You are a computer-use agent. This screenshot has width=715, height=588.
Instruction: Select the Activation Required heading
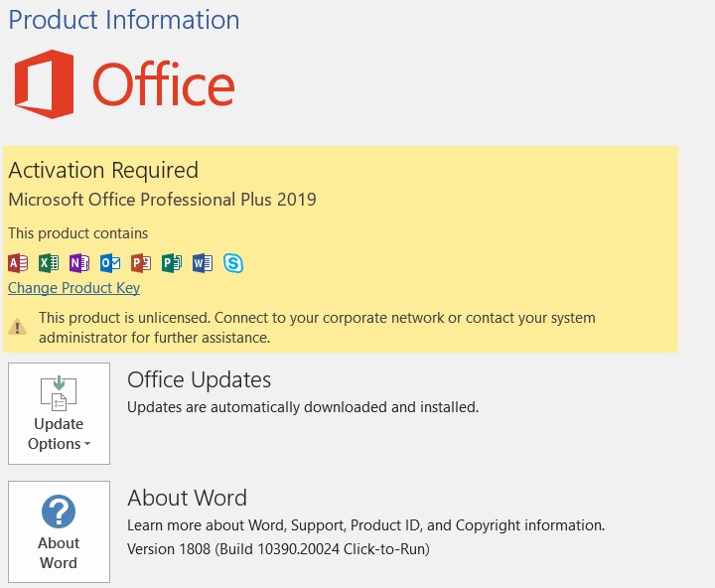[103, 170]
